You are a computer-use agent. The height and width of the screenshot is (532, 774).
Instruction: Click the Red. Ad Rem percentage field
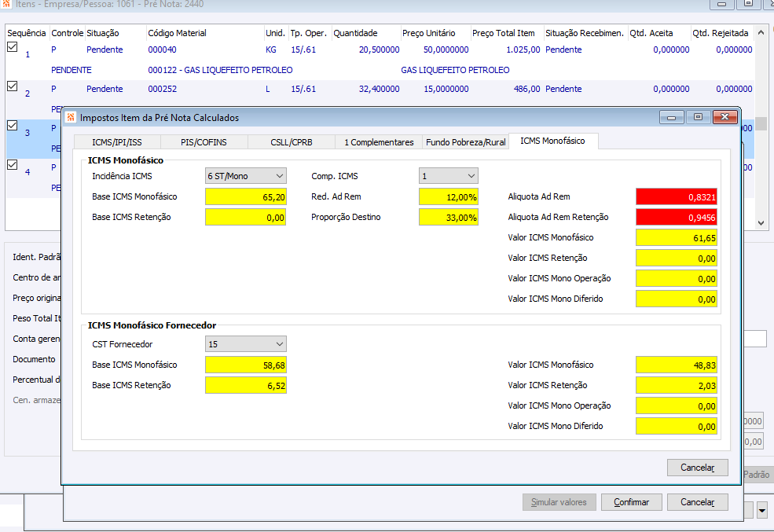[448, 196]
